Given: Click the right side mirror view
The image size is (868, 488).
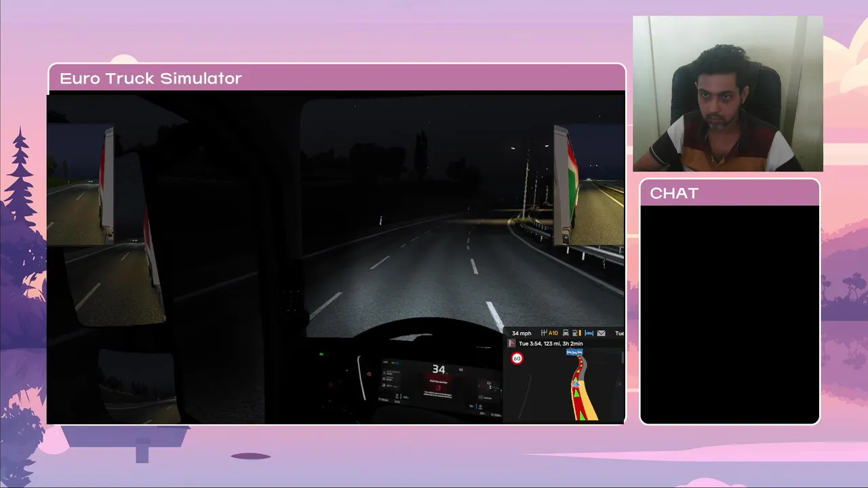Looking at the screenshot, I should click(x=589, y=185).
